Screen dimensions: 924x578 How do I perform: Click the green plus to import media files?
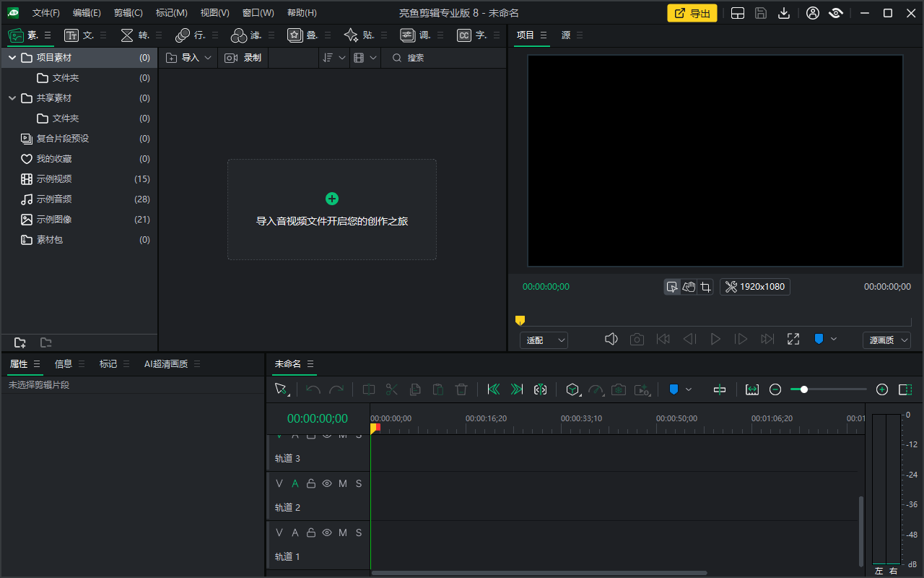pos(332,199)
